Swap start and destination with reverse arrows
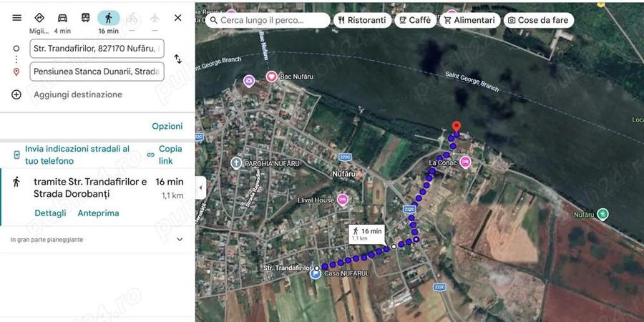The width and height of the screenshot is (644, 322). (178, 59)
